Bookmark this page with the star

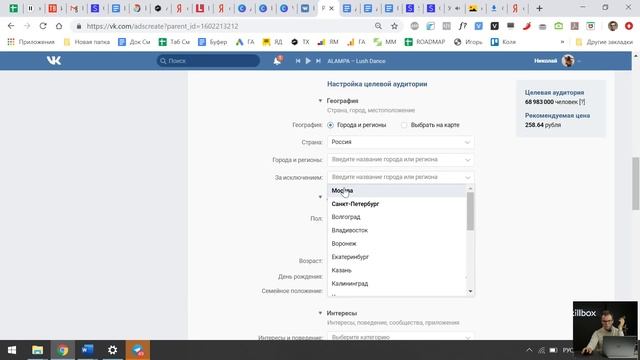point(394,26)
